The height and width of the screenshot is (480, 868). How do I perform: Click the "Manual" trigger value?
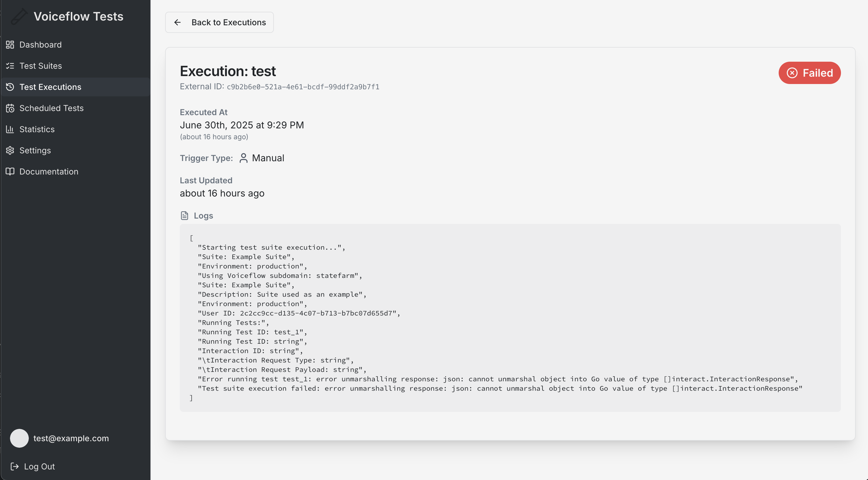(x=268, y=158)
